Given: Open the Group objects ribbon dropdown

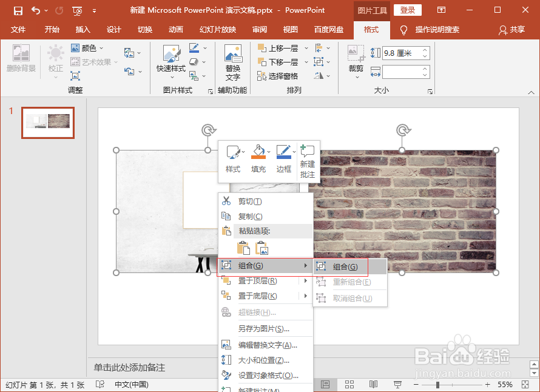Looking at the screenshot, I should point(322,62).
